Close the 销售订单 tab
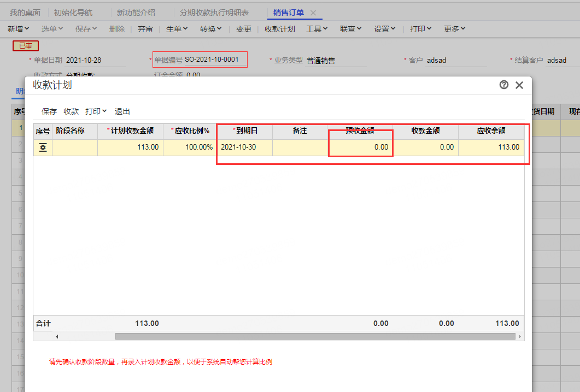The image size is (580, 392). tap(313, 13)
